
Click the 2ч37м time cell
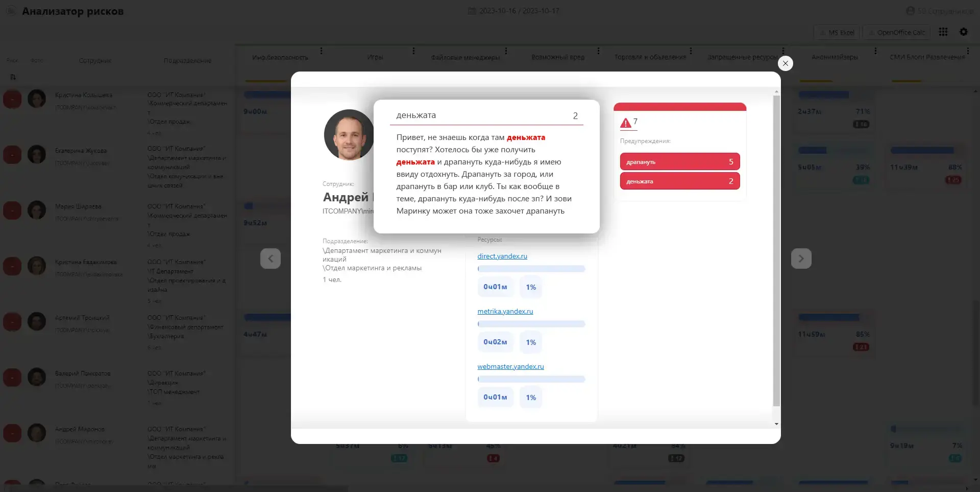(810, 111)
